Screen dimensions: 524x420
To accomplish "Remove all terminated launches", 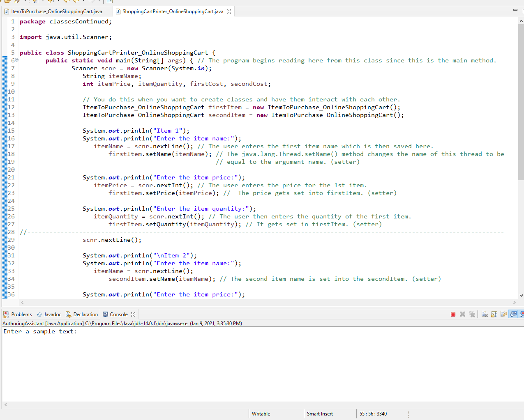I will click(x=472, y=314).
